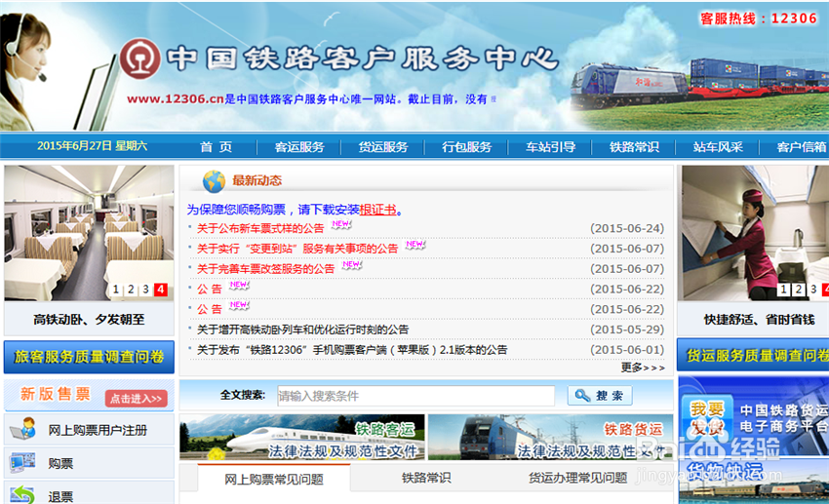Select slide 2 on dining car slideshow

131,290
